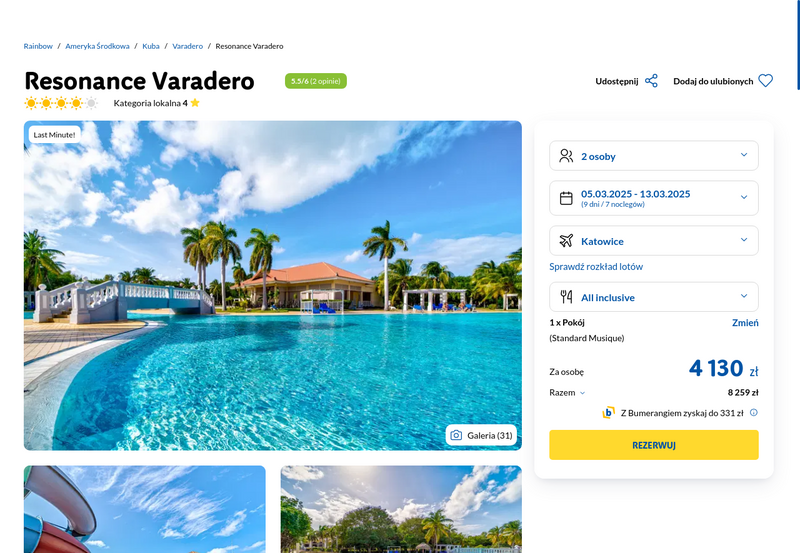Click the heart icon to add to favorites
Viewport: 800px width, 553px height.
(x=765, y=81)
